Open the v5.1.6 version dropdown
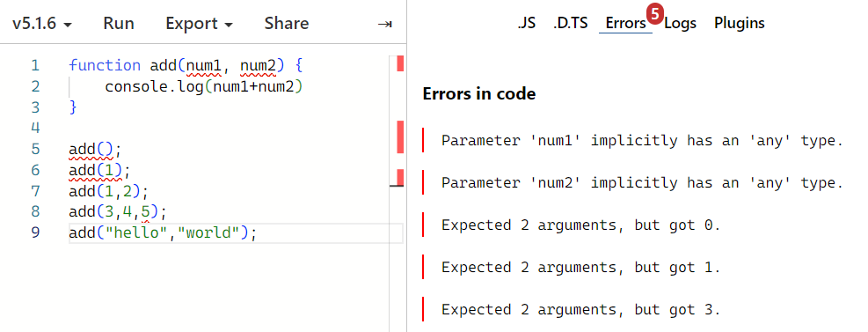The height and width of the screenshot is (332, 868). (42, 24)
